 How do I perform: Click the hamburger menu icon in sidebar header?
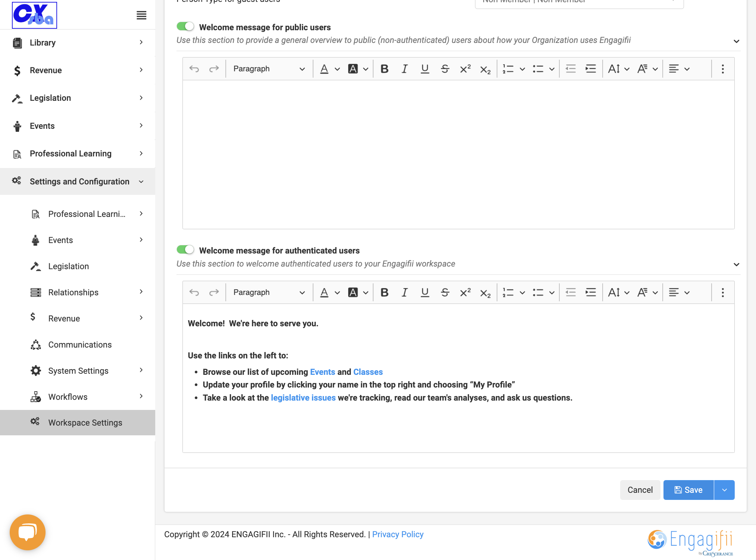(x=141, y=15)
